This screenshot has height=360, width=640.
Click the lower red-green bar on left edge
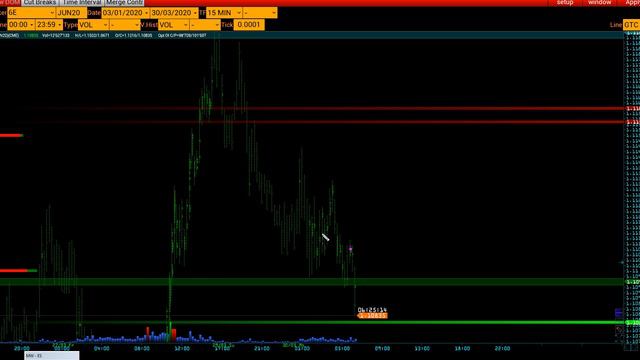[x=18, y=270]
